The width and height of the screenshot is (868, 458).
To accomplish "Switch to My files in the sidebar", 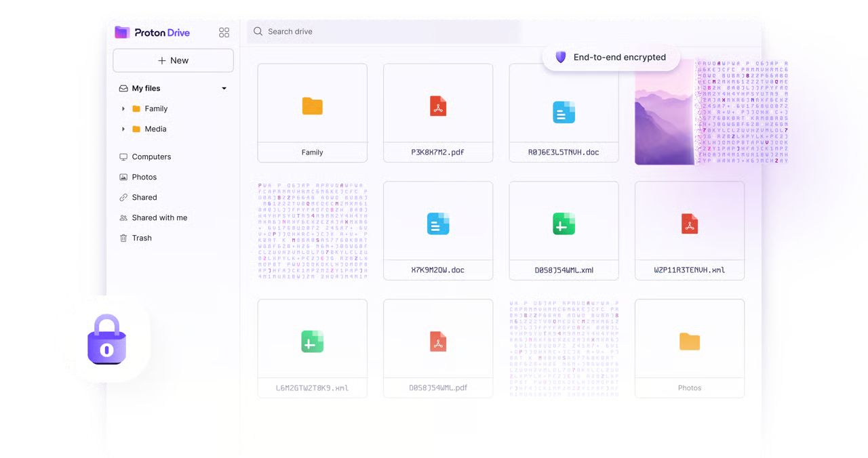I will 146,88.
